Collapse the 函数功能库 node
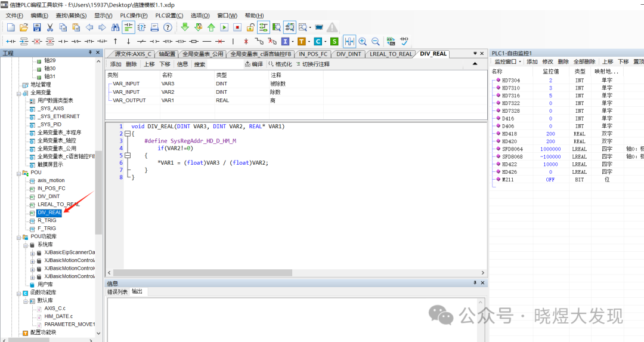The image size is (644, 342). [19, 293]
